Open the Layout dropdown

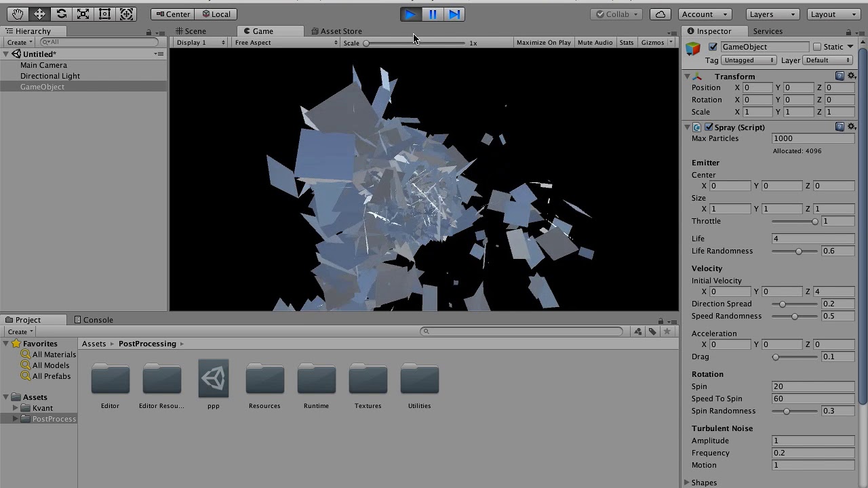[x=834, y=14]
